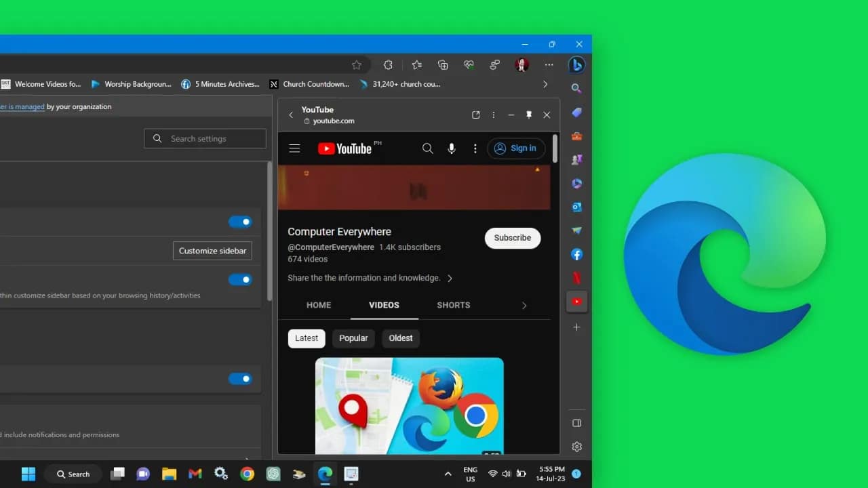Click inside the Search settings field
This screenshot has height=488, width=868.
click(205, 138)
